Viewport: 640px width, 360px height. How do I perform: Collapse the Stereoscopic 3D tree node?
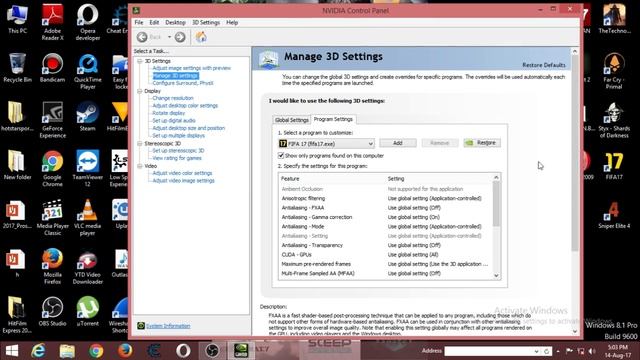click(140, 143)
